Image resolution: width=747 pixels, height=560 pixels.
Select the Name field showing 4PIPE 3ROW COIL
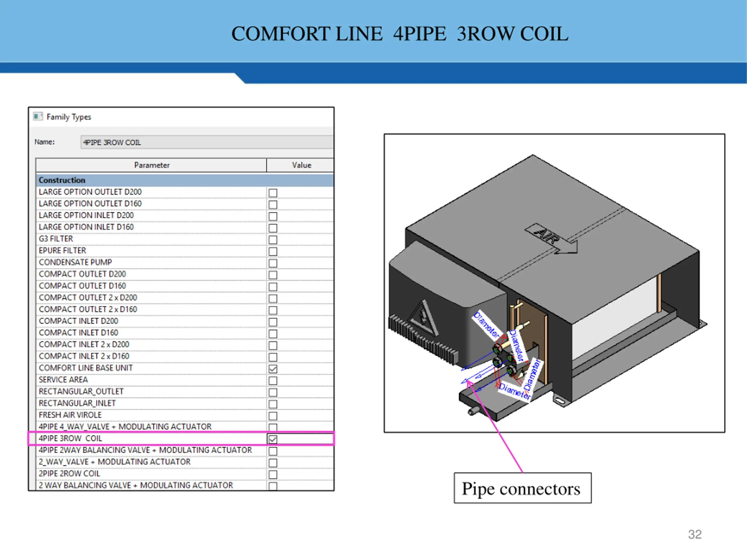(207, 142)
